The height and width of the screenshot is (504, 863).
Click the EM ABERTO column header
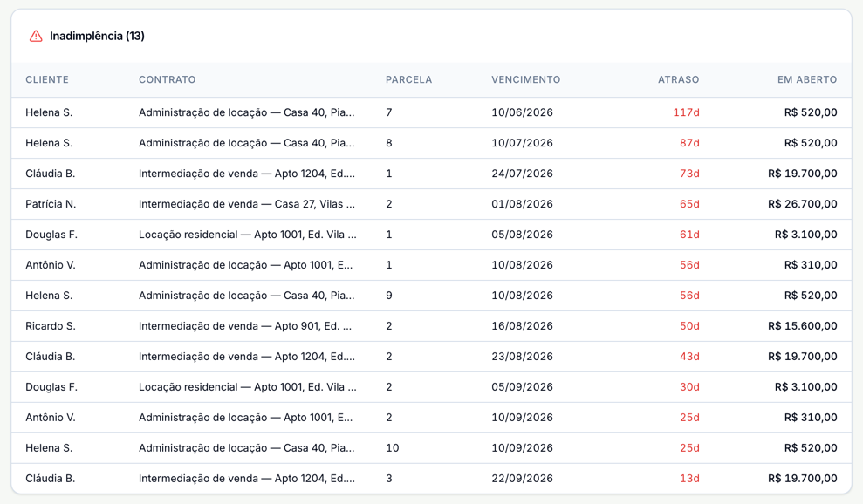click(x=807, y=79)
